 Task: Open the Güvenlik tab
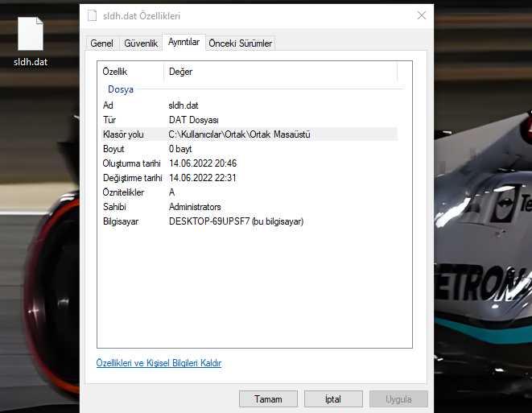(x=141, y=43)
